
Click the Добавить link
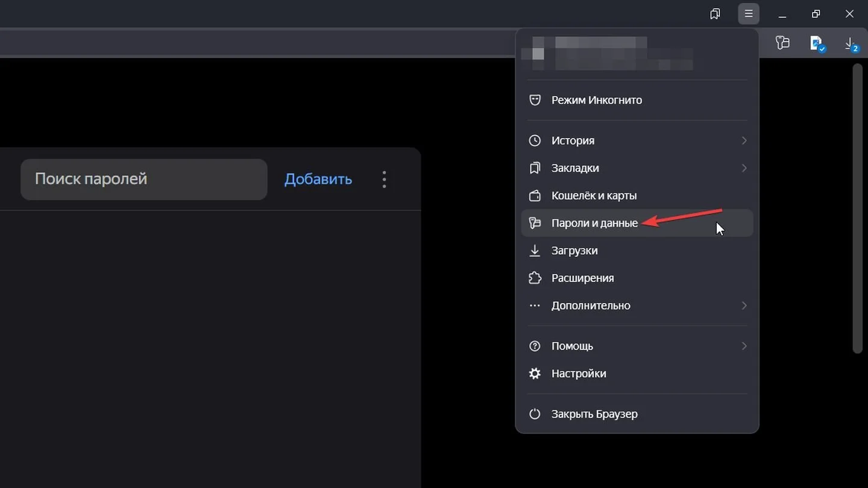[318, 179]
